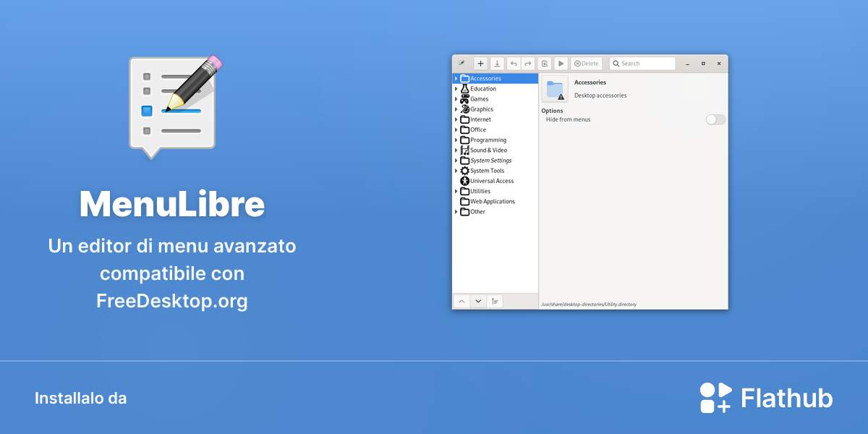Expand the Games category arrow
The height and width of the screenshot is (434, 868).
point(456,99)
